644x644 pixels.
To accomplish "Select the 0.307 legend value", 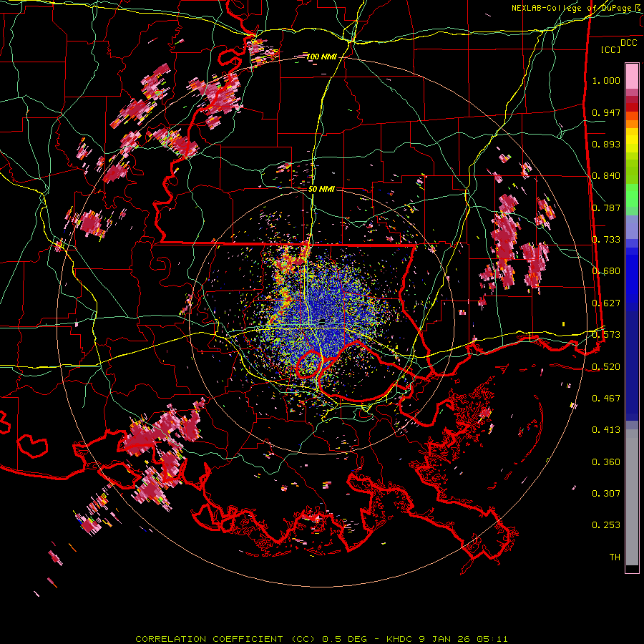I will coord(606,493).
